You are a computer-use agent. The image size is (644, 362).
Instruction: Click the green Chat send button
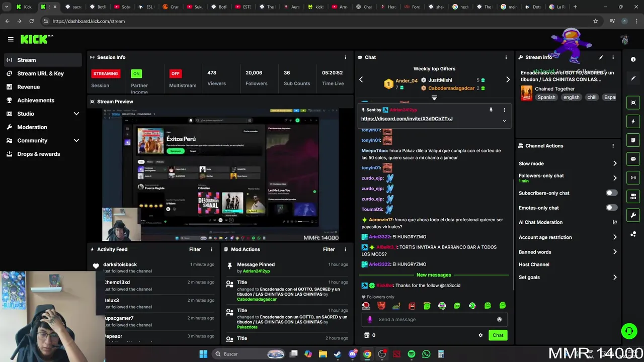[498, 335]
